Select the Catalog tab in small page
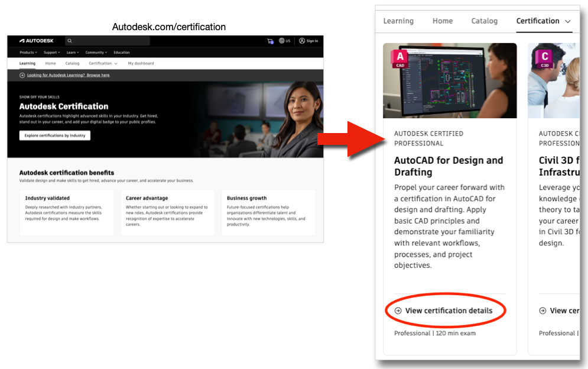The width and height of the screenshot is (588, 369). pos(72,63)
